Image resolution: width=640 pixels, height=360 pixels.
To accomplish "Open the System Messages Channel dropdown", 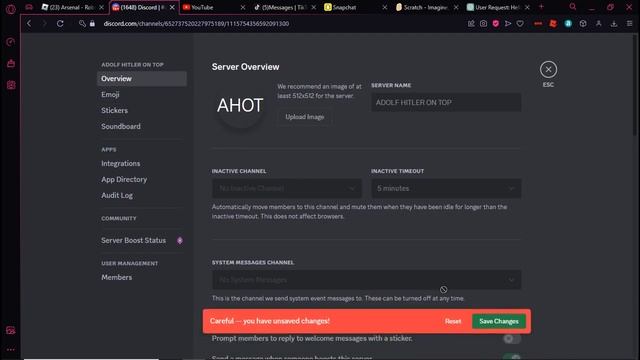I will tap(367, 280).
